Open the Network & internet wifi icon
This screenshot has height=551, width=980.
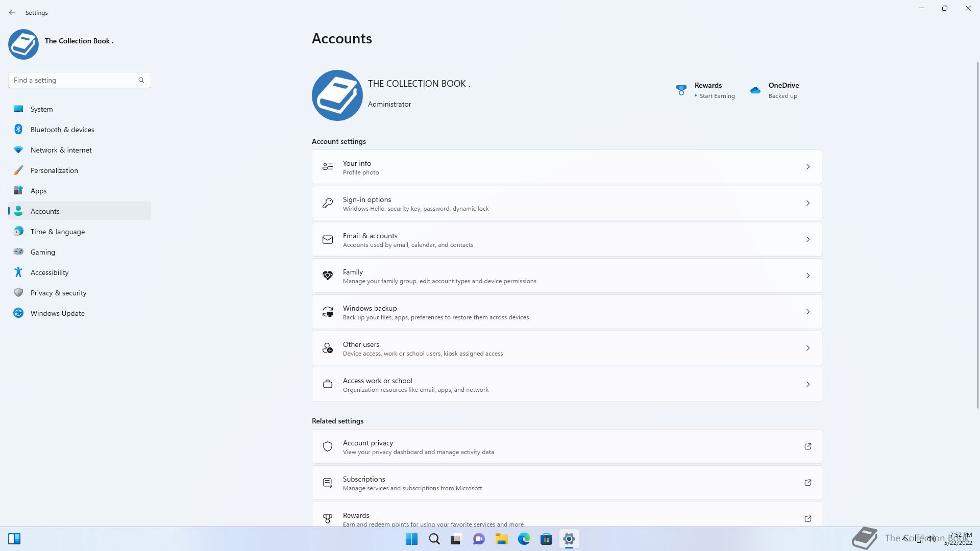[x=18, y=149]
